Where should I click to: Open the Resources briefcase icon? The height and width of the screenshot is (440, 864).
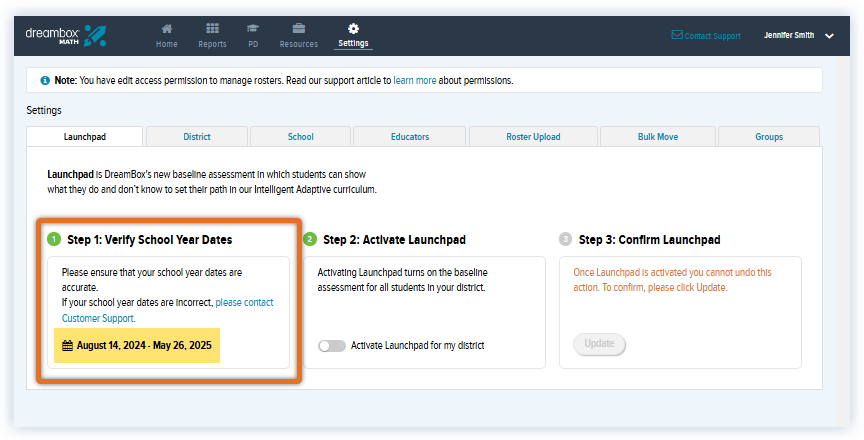299,28
